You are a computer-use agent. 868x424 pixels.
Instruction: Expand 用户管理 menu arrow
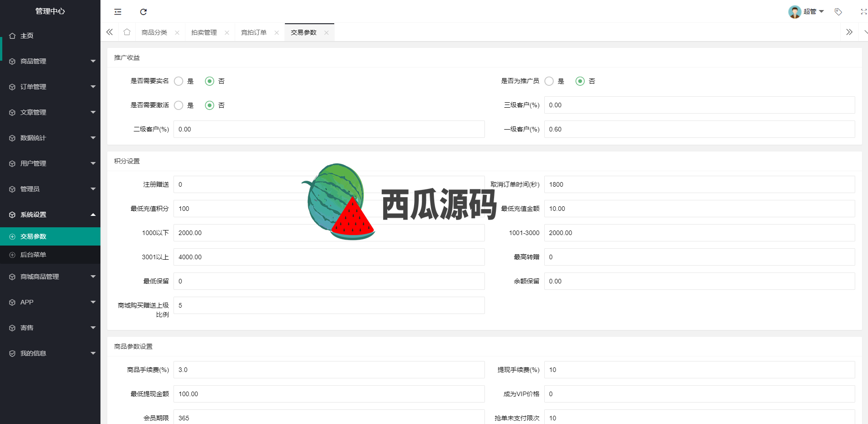(x=93, y=163)
